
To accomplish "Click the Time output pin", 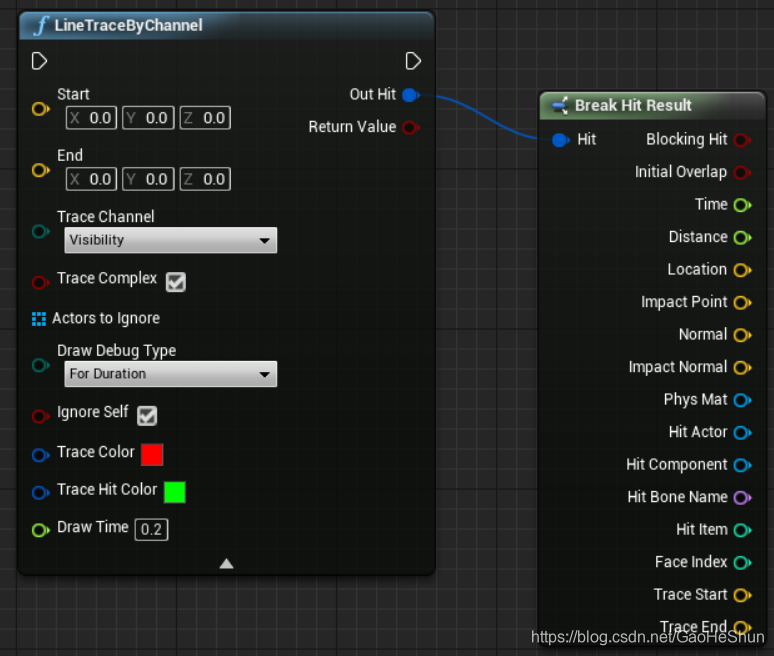I will (742, 205).
